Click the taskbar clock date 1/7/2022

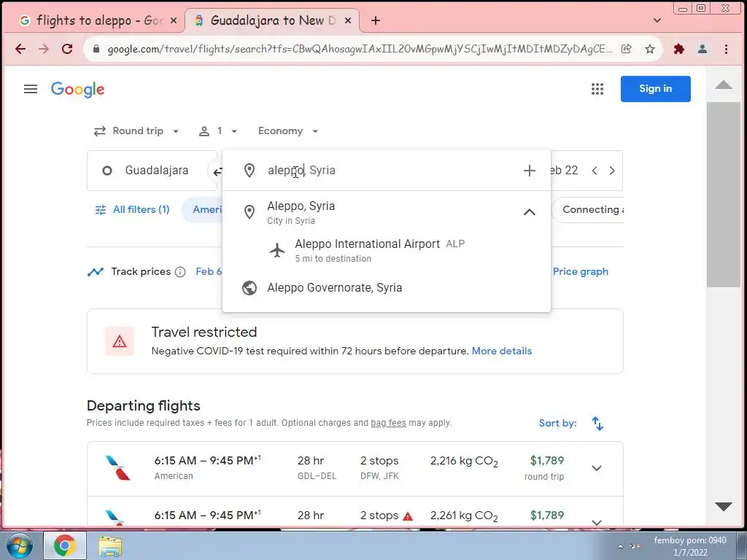pyautogui.click(x=690, y=553)
